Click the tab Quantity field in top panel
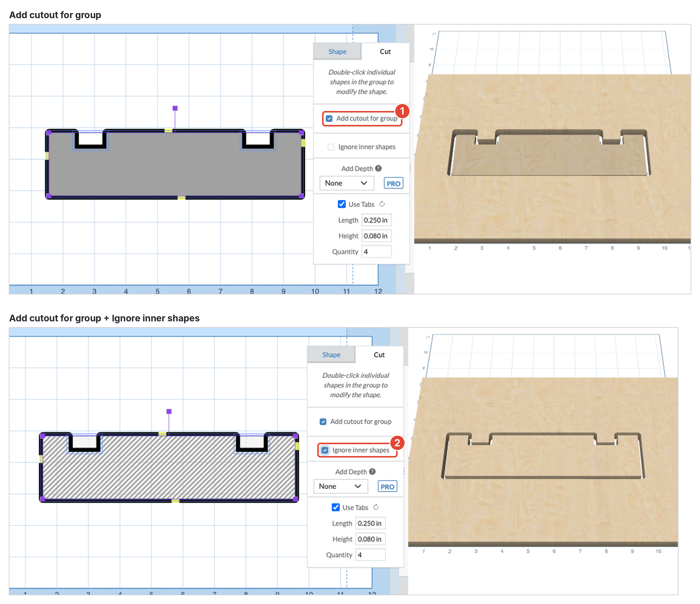The height and width of the screenshot is (604, 700). point(376,252)
